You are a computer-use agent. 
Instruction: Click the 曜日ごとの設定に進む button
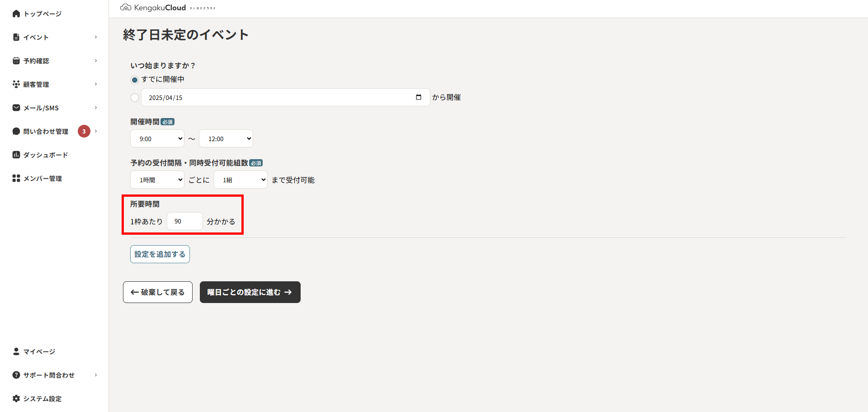tap(250, 292)
